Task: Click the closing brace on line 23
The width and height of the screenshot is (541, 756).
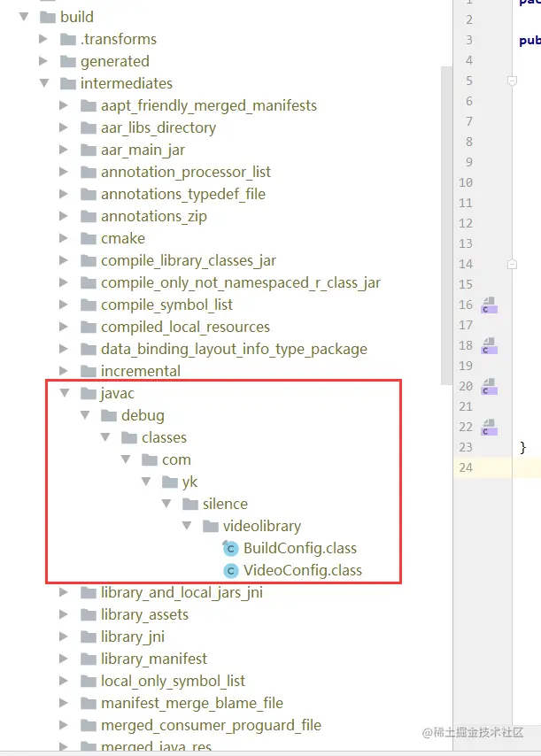Action: point(522,447)
